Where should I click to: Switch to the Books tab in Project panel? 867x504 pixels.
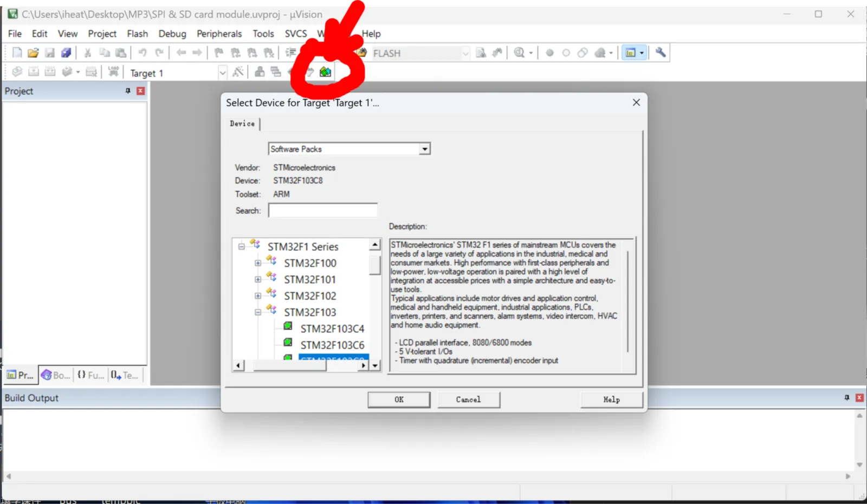(55, 375)
